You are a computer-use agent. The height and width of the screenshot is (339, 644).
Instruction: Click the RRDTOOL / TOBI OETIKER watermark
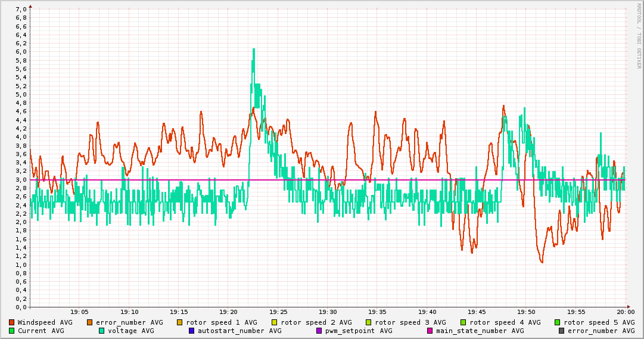[x=639, y=36]
